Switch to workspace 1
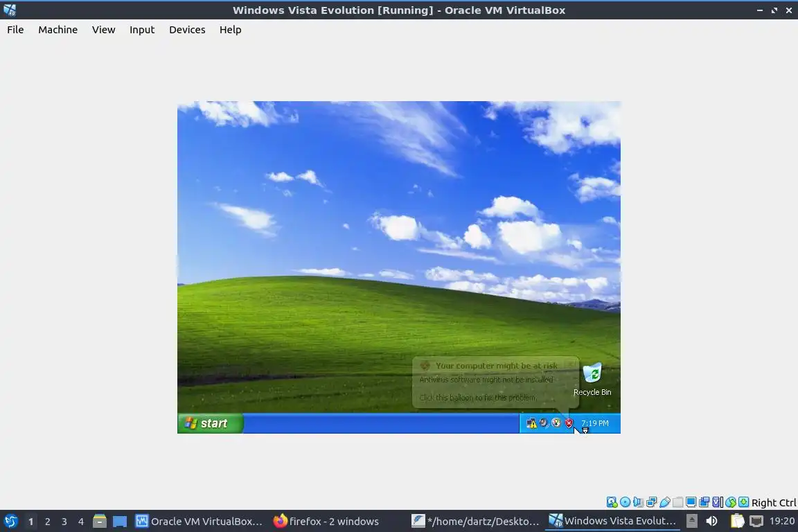Screen dimensions: 798x532 (31, 522)
